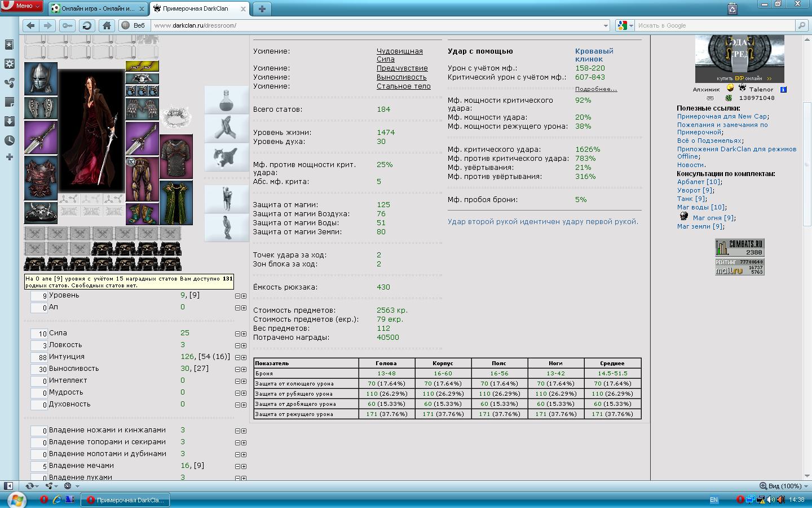
Task: Click the potion flask icon
Action: 226,100
